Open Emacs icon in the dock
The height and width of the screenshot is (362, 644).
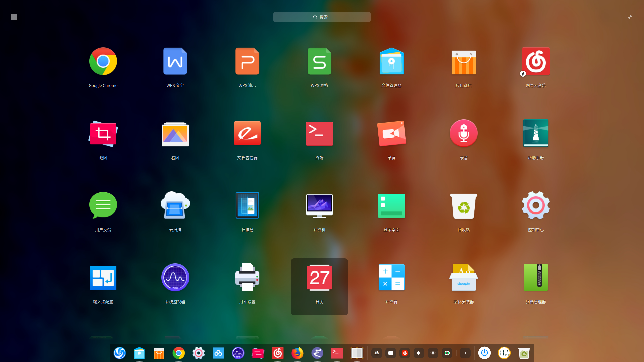317,353
